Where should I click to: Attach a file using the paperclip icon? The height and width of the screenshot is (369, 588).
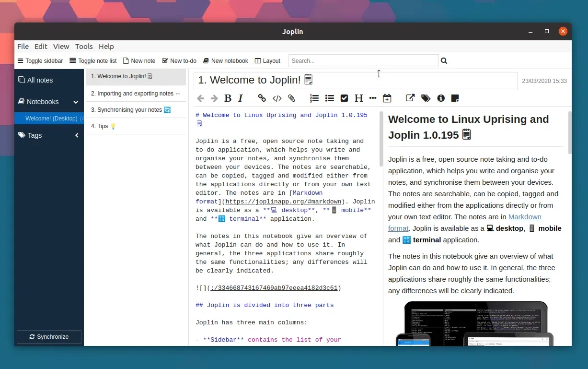coord(291,98)
